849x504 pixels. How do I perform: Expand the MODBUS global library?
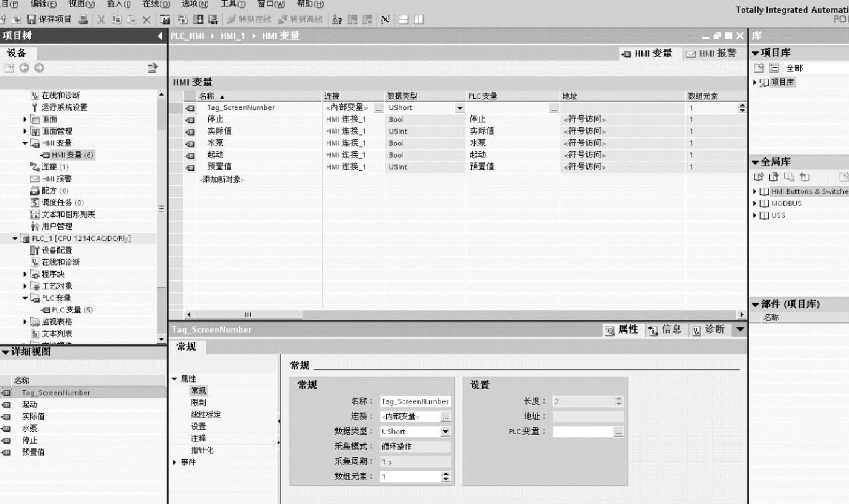click(754, 203)
